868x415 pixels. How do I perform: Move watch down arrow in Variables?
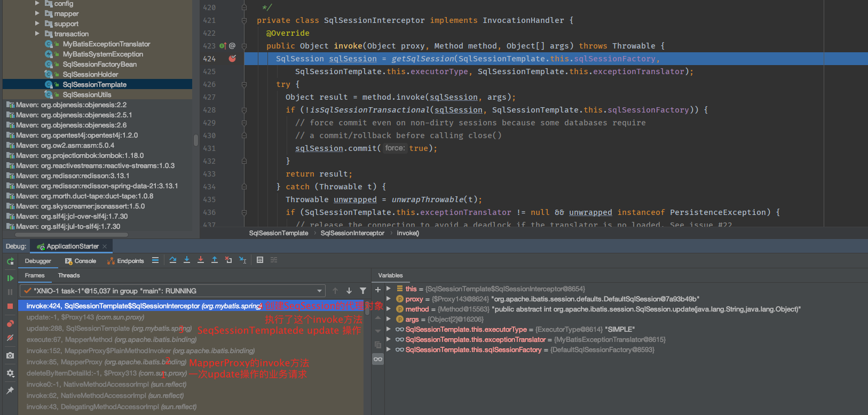[x=378, y=331]
